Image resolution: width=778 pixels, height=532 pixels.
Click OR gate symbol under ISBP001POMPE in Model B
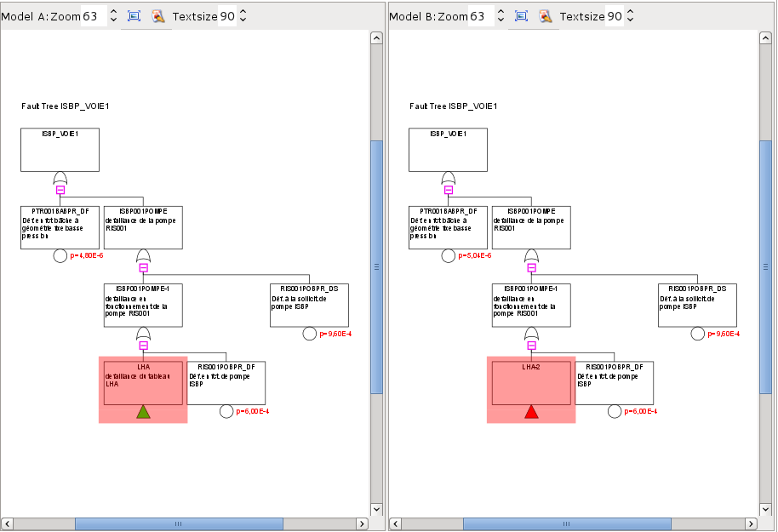pyautogui.click(x=531, y=256)
